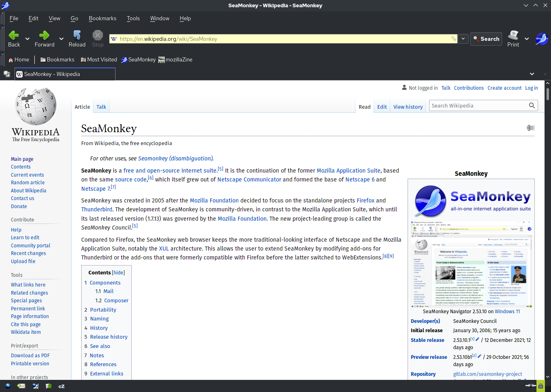Open the SeaMonkey Navigator screenshot thumbnail
Viewport: 551px width, 392px height.
pos(471,264)
